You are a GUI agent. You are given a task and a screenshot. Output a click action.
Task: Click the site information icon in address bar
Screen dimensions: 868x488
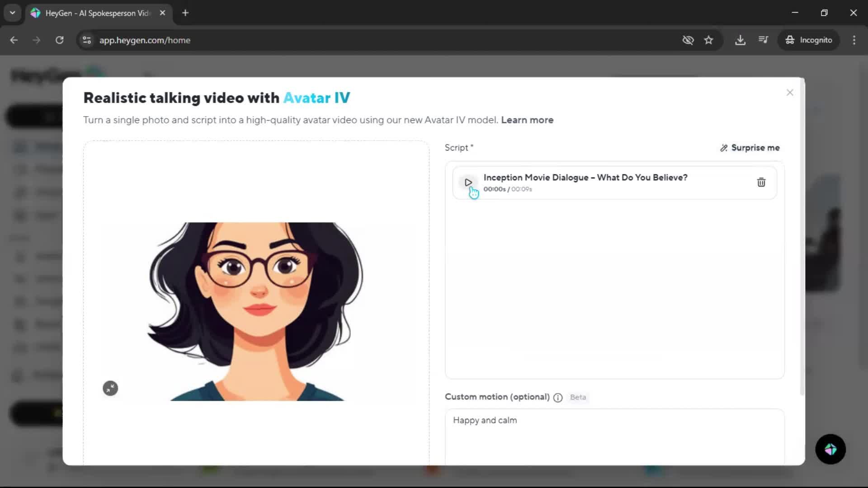(87, 40)
